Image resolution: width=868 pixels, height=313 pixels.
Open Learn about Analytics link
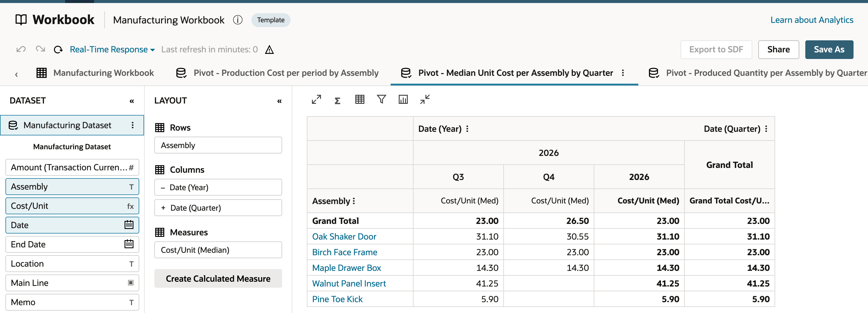tap(812, 20)
